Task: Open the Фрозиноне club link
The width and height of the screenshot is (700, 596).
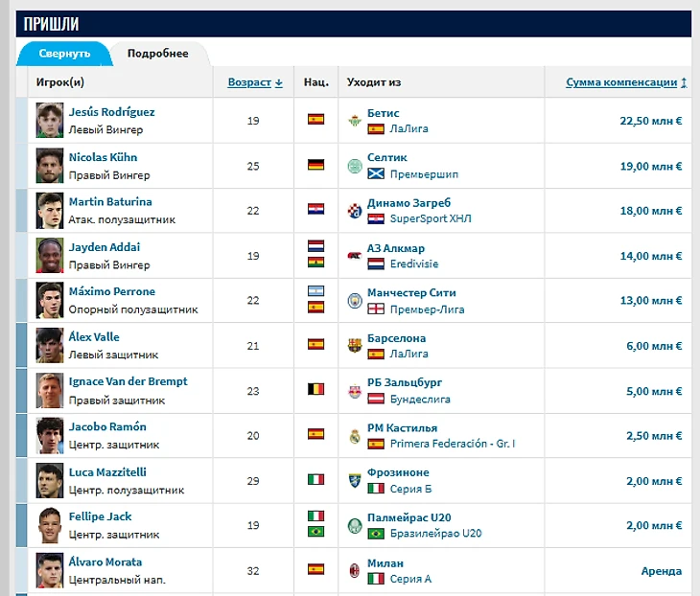Action: [398, 472]
